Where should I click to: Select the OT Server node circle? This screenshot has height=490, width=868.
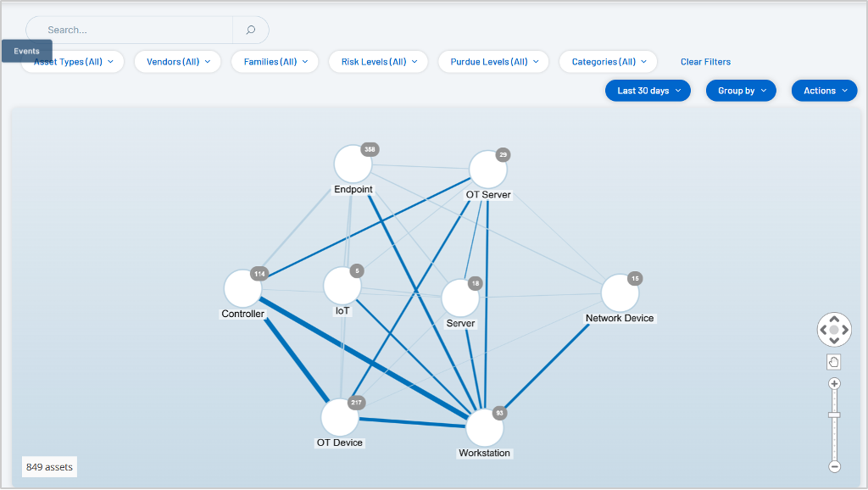pyautogui.click(x=487, y=170)
